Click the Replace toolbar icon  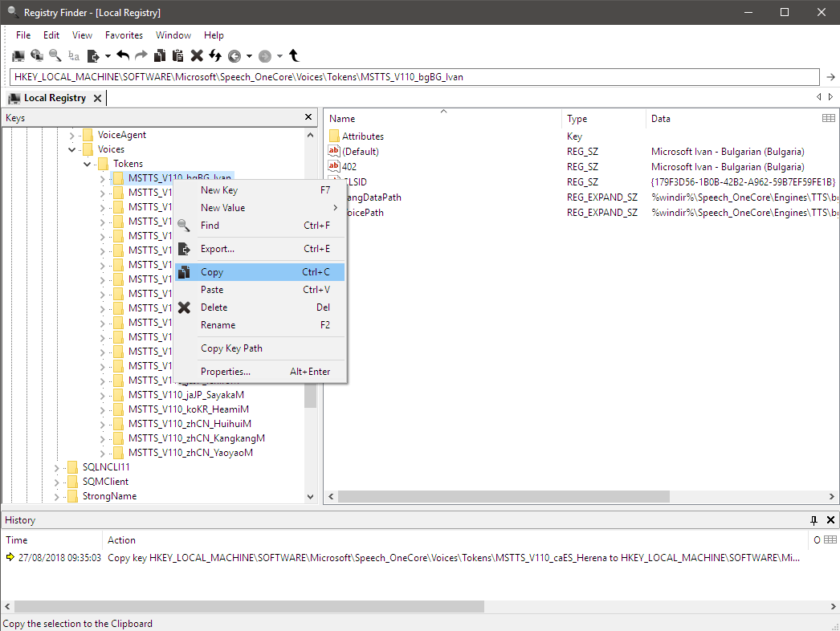click(73, 55)
